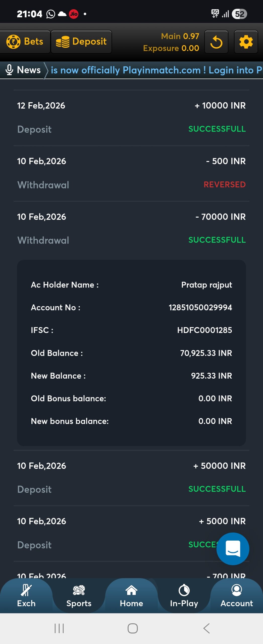Open the Account profile tab

[x=236, y=596]
